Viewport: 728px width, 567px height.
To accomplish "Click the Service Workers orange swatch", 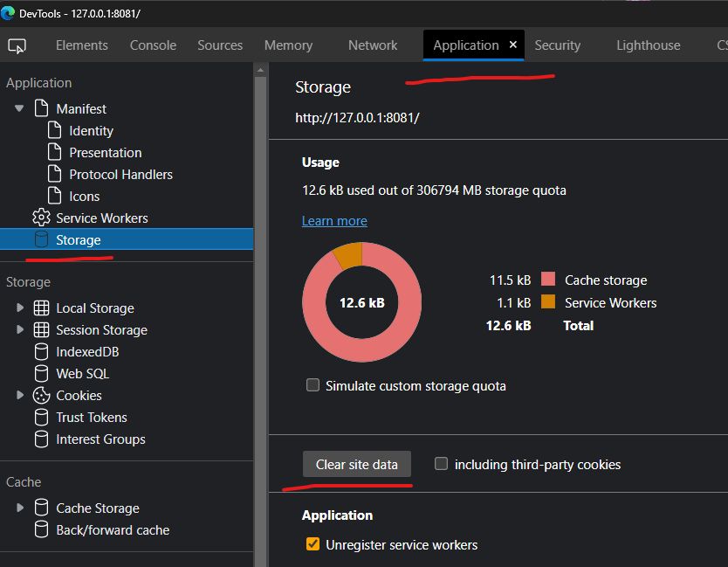I will (x=548, y=301).
